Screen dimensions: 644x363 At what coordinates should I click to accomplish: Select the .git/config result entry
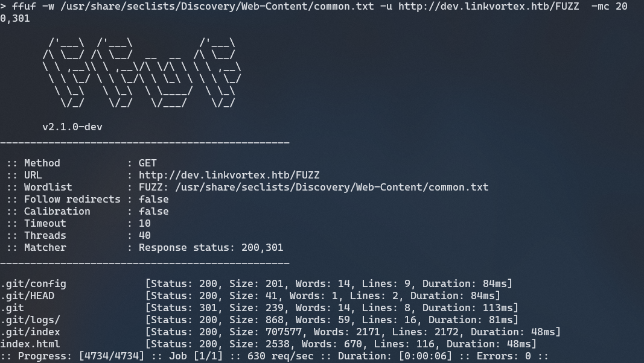coord(33,284)
